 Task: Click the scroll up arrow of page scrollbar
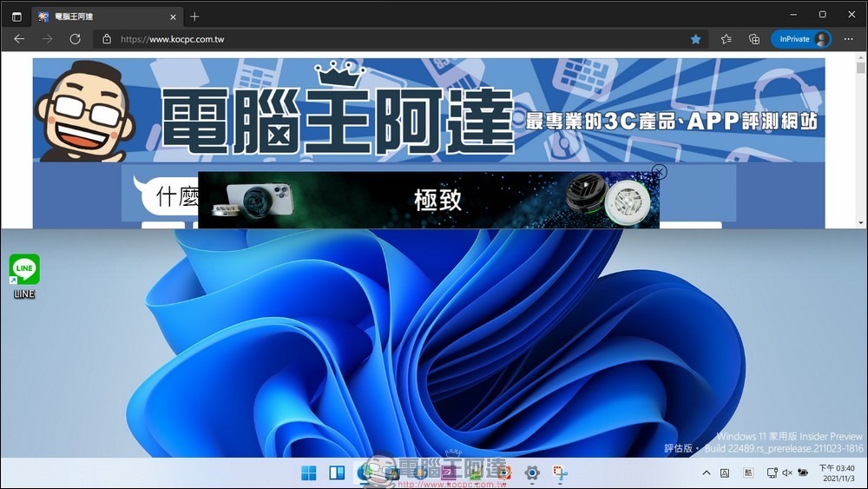(860, 57)
